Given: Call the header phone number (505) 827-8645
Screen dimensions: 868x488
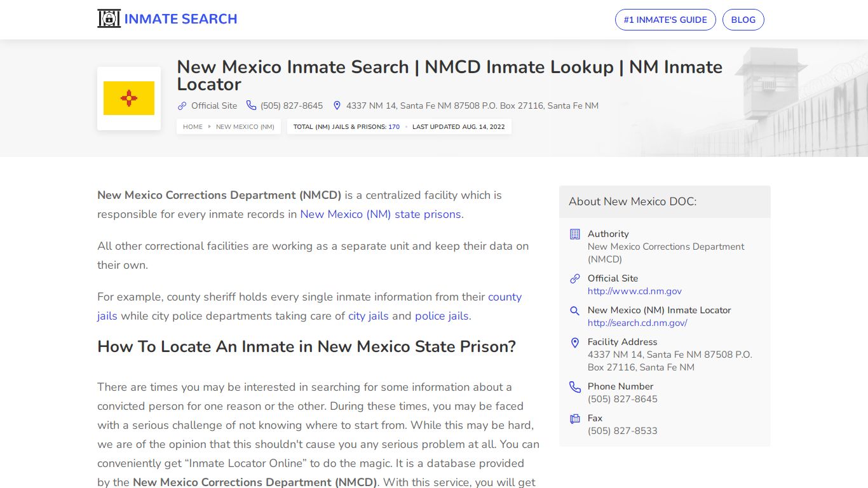Looking at the screenshot, I should pyautogui.click(x=292, y=106).
